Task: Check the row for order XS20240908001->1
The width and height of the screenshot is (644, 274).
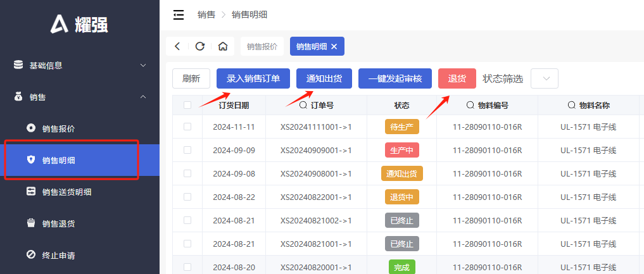Action: [187, 173]
